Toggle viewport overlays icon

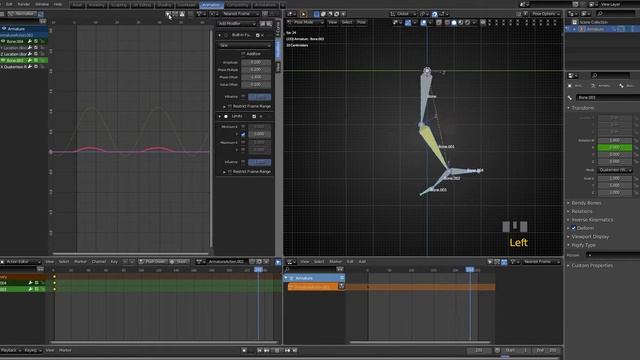[x=424, y=22]
